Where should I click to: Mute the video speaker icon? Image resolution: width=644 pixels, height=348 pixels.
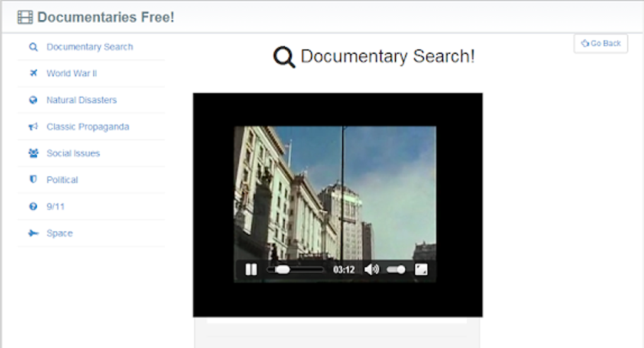[x=372, y=270]
